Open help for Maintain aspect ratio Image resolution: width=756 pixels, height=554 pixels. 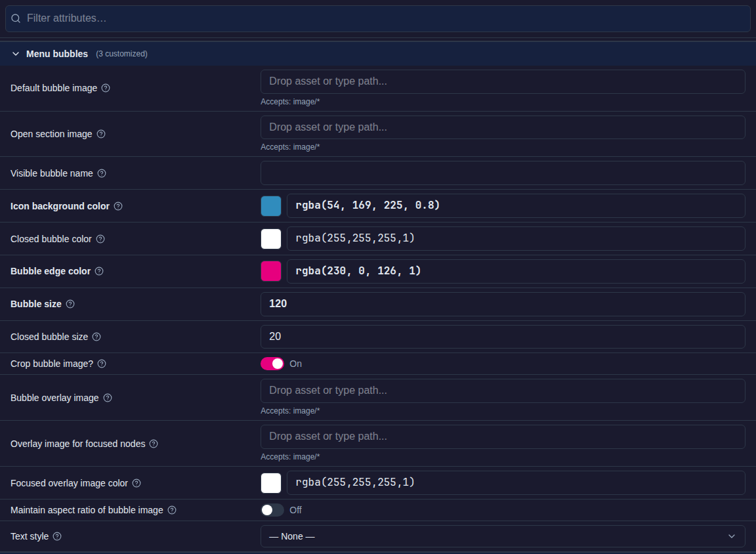172,510
